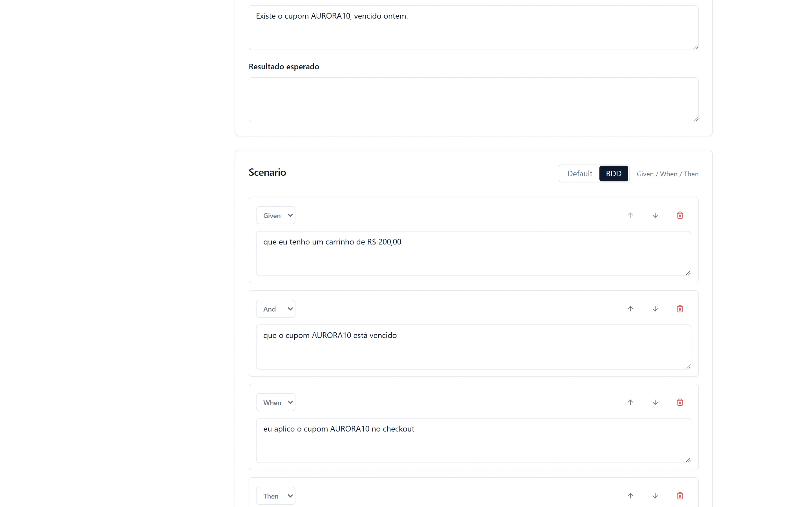Open the Given keyword dropdown
812x507 pixels.
click(x=275, y=215)
